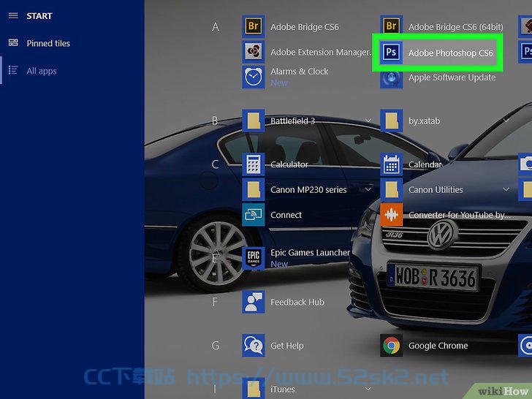Open Adobe Bridge CS6 (64bit) icon
Image resolution: width=532 pixels, height=399 pixels.
pos(392,26)
